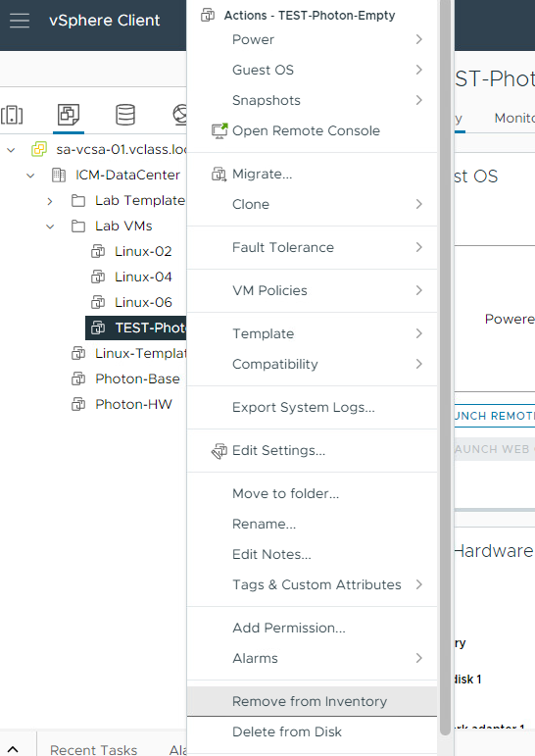Screen dimensions: 535x756
Task: Click the Edit Settings icon in the menu
Action: click(219, 451)
